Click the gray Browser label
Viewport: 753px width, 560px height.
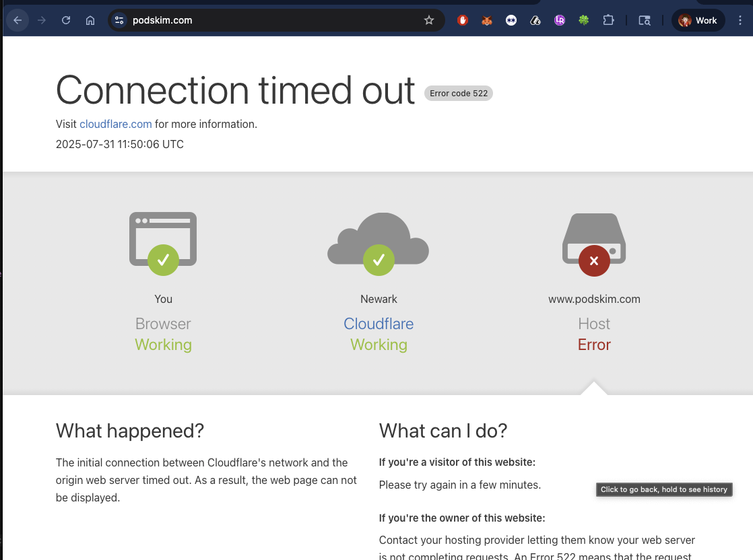[163, 324]
